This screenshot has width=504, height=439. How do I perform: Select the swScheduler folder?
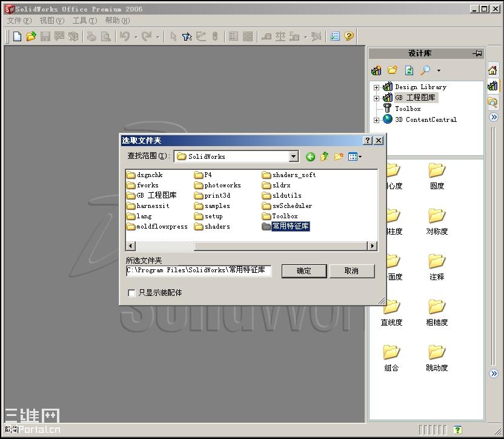tap(287, 206)
